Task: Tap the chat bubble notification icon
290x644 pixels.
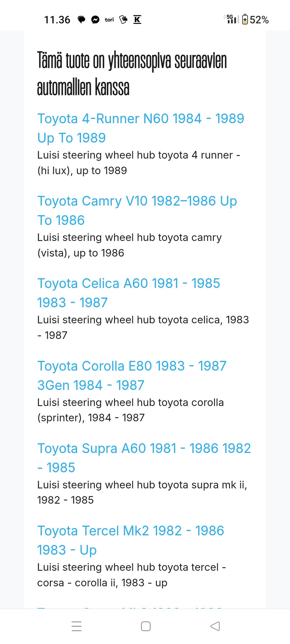Action: (x=81, y=20)
